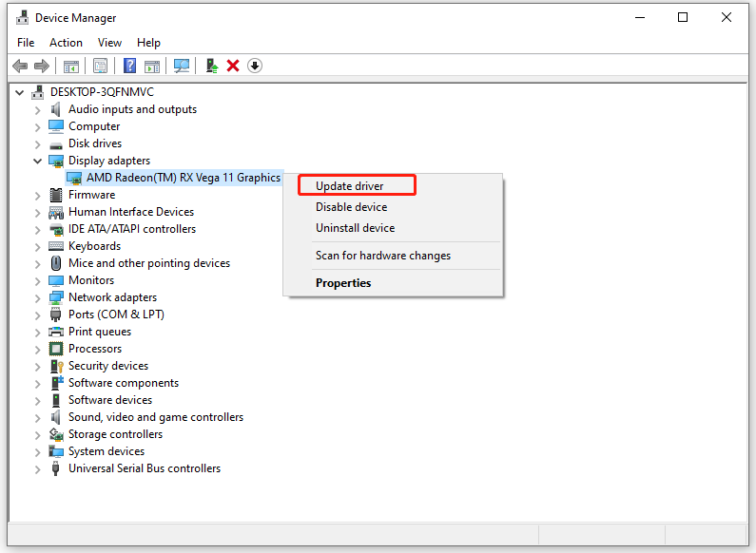Click the red X Uninstall device icon
The image size is (756, 553).
pyautogui.click(x=233, y=66)
